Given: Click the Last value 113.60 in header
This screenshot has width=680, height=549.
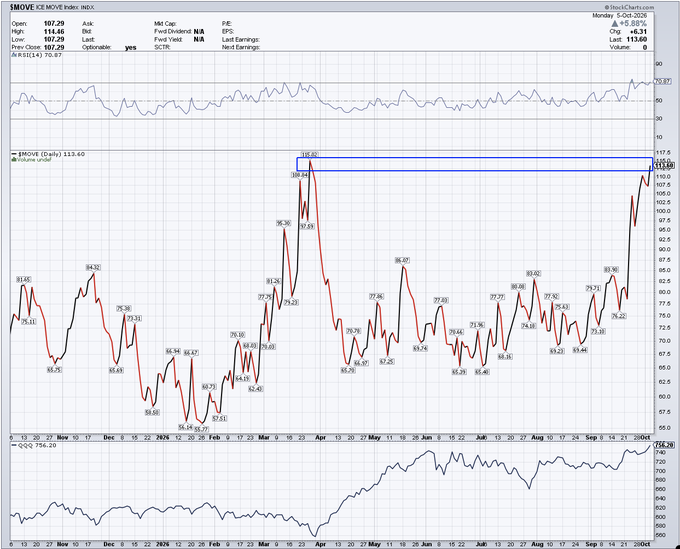Looking at the screenshot, I should 637,39.
